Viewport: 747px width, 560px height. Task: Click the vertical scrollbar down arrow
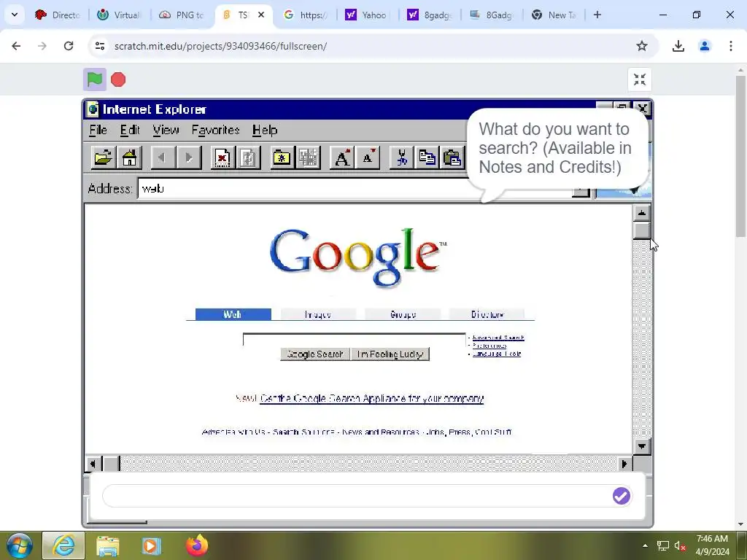pos(642,446)
